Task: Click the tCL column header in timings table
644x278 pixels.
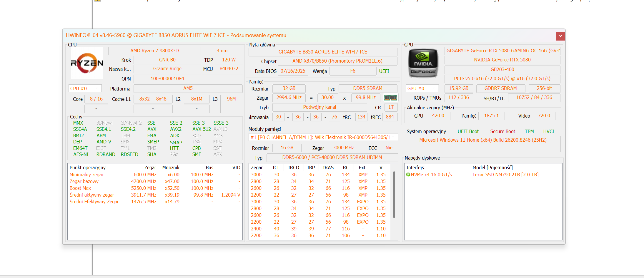Action: coord(276,168)
